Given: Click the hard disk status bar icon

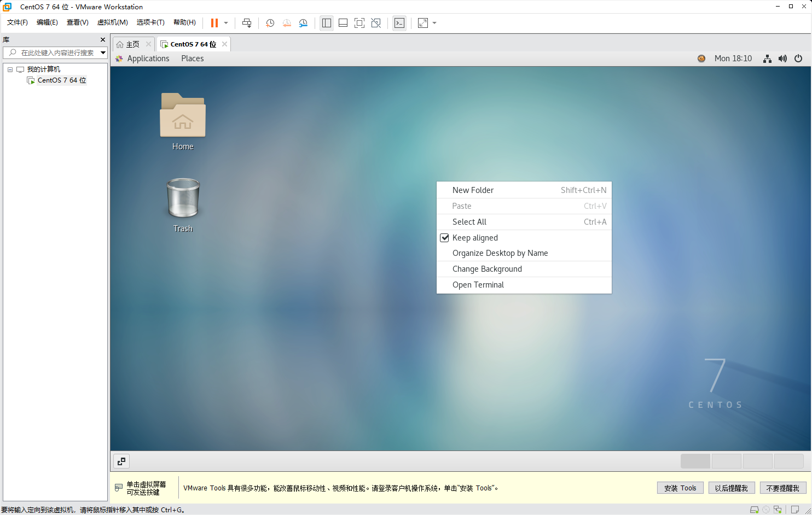Looking at the screenshot, I should tap(754, 510).
